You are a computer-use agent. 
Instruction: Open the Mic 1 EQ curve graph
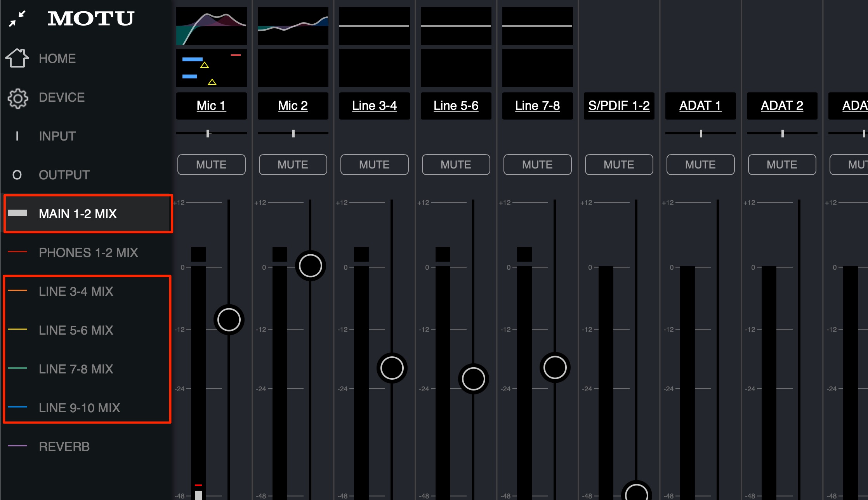click(212, 26)
